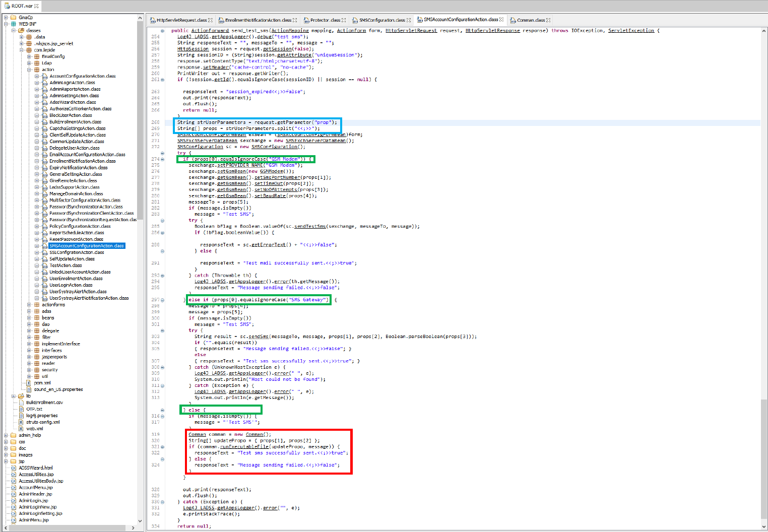Click the class icon next to UserLoginAction.class
Image resolution: width=768 pixels, height=532 pixels.
click(45, 285)
